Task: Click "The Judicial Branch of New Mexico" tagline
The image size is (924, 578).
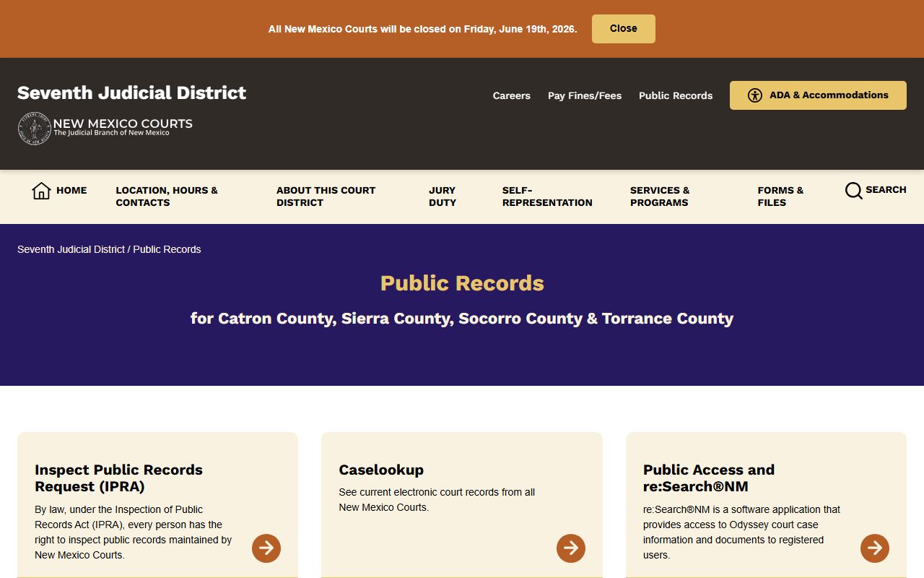Action: tap(111, 133)
